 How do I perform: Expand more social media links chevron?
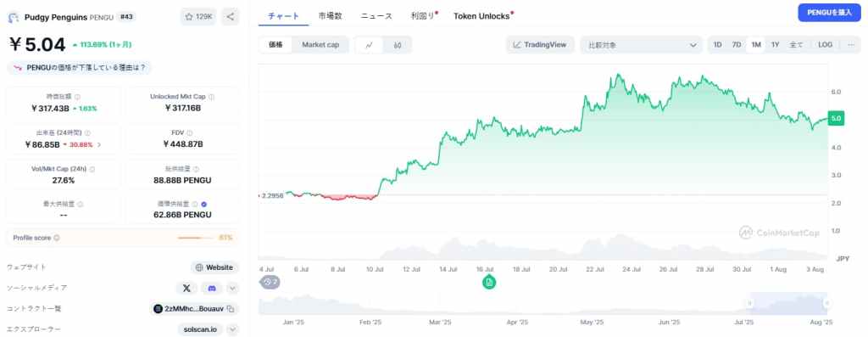pos(232,289)
